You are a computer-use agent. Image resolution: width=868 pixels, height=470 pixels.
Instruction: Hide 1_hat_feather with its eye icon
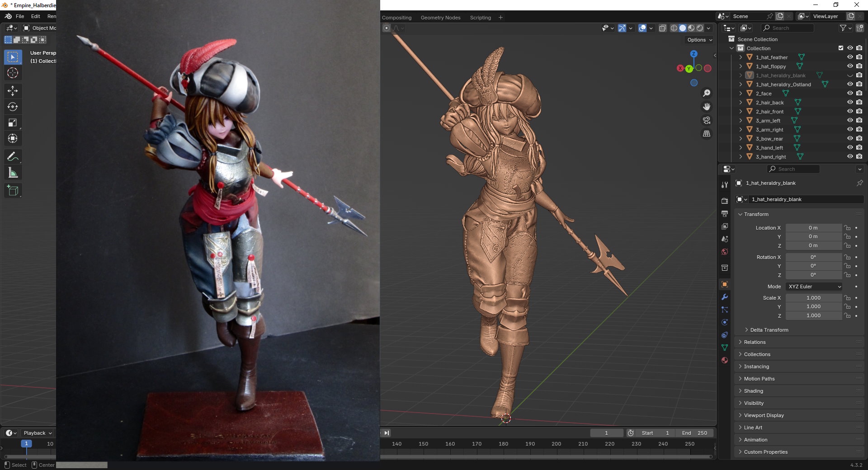pyautogui.click(x=850, y=57)
